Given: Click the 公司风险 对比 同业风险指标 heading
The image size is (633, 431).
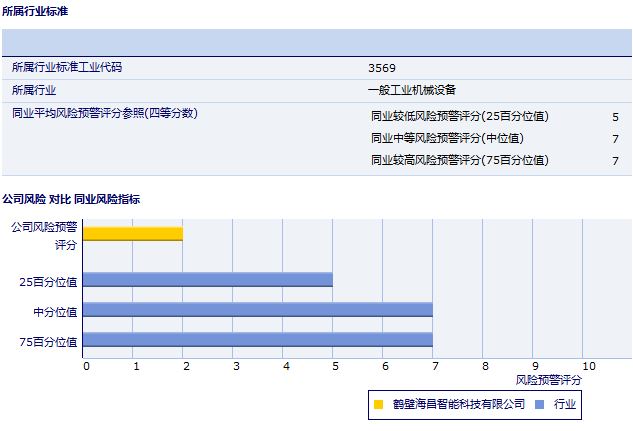Looking at the screenshot, I should click(71, 199).
